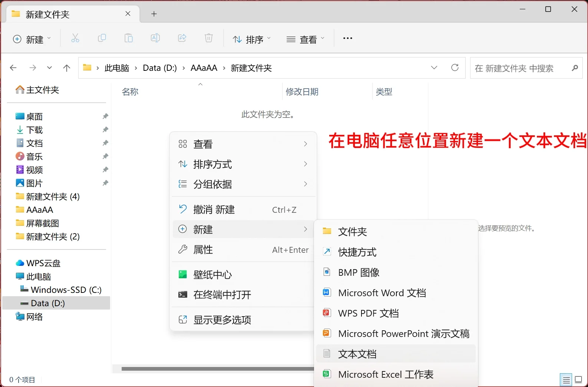Create new BMP 图像 from submenu
Screen dimensions: 588x387
coord(396,272)
